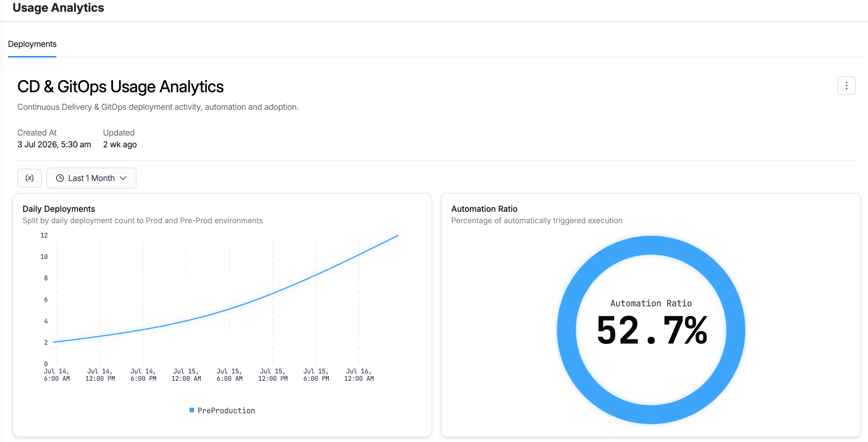Click the Usage Analytics page heading
868x442 pixels.
tap(58, 7)
